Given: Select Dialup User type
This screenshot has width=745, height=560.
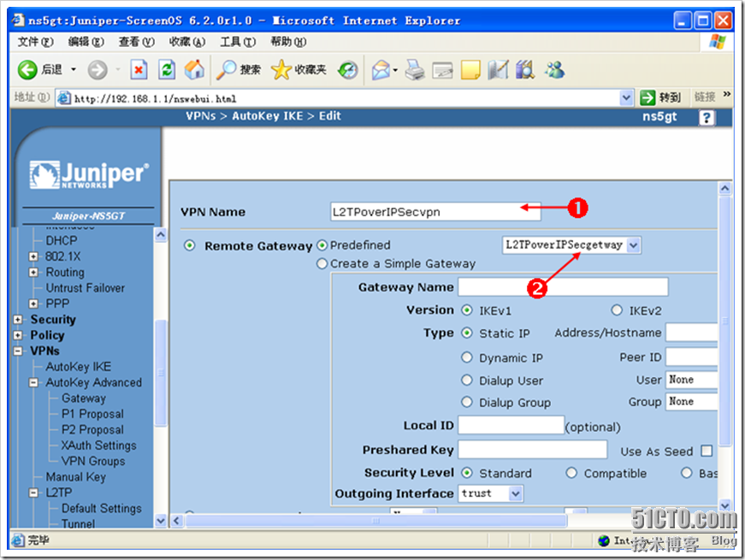Looking at the screenshot, I should [467, 380].
